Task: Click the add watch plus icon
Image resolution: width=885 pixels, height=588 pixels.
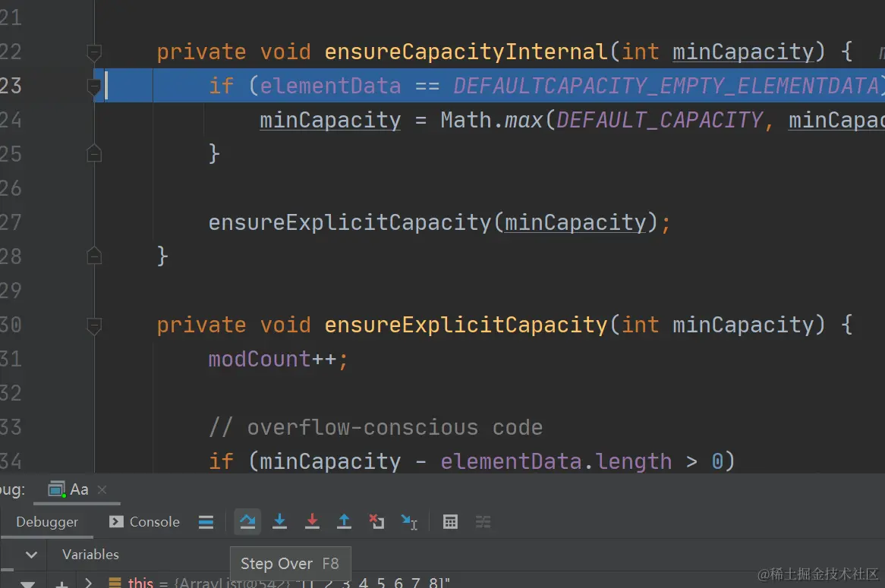Action: point(62,583)
